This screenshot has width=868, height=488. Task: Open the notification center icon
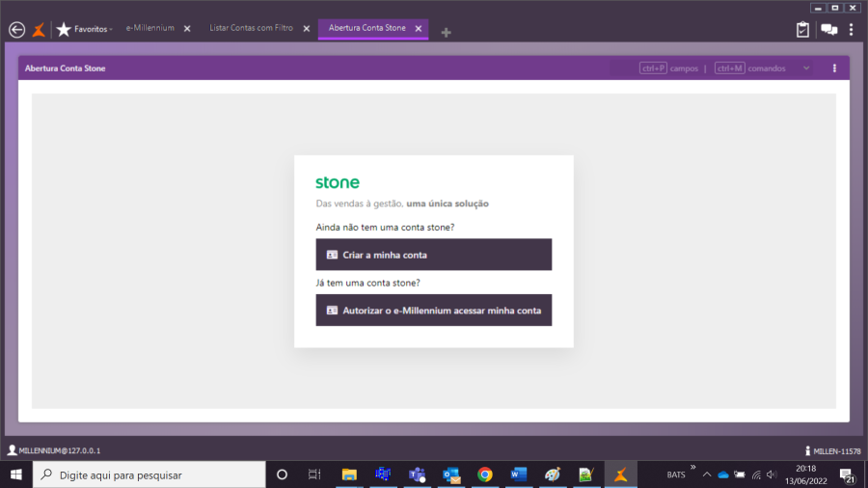pos(847,474)
